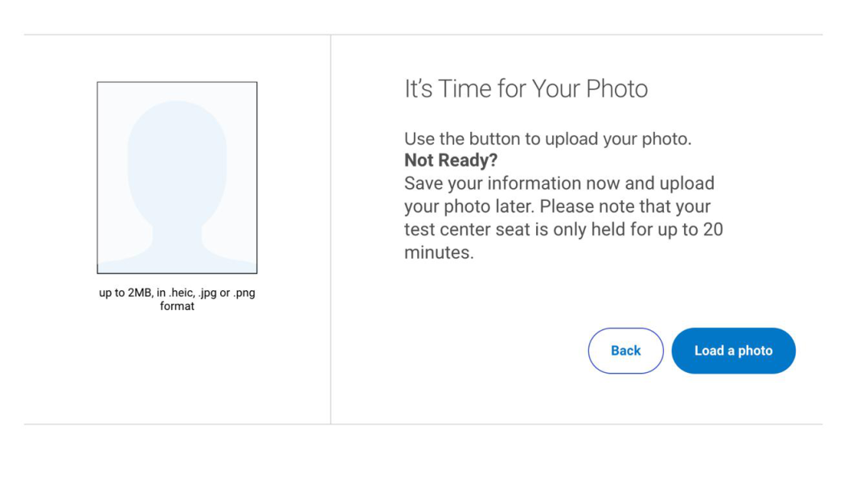The image size is (868, 495).
Task: Click the Load a photo button
Action: pyautogui.click(x=733, y=350)
